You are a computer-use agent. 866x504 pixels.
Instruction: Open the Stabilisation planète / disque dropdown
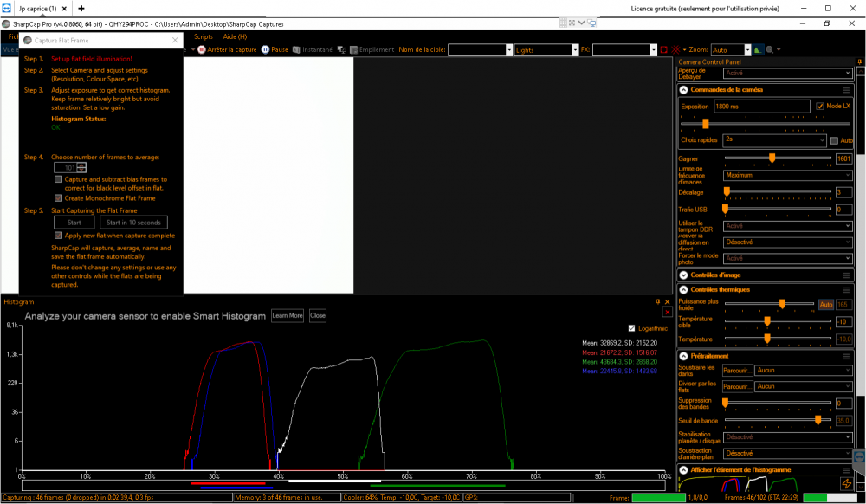(787, 437)
